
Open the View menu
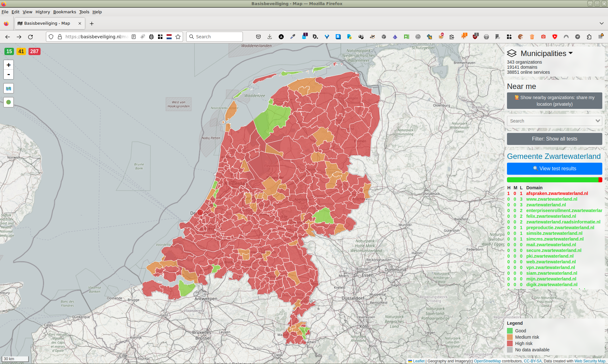(x=28, y=12)
